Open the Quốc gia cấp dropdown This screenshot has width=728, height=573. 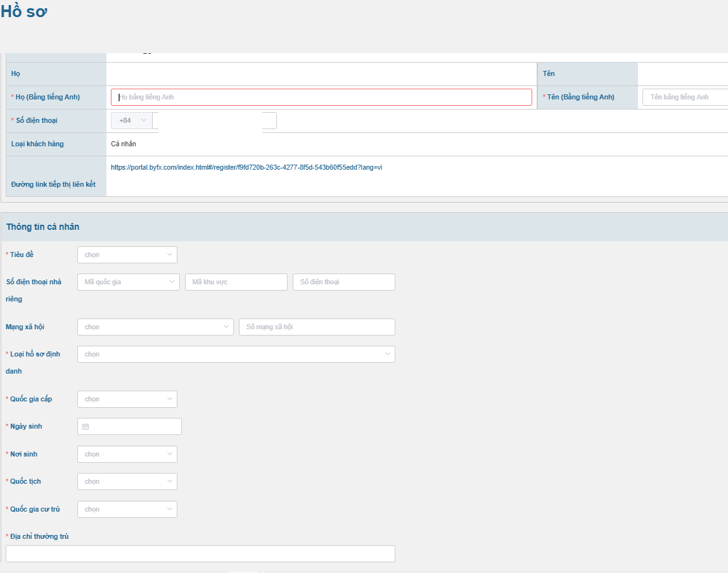coord(127,400)
